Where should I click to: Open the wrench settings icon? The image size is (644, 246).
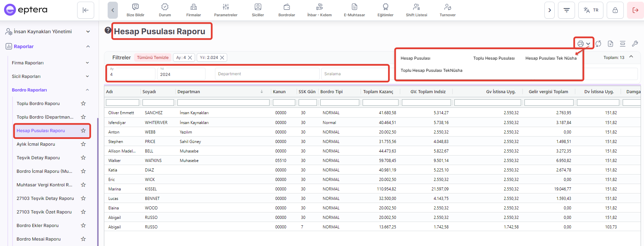pos(635,44)
